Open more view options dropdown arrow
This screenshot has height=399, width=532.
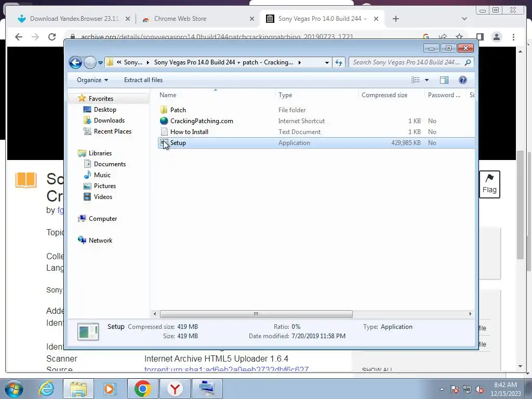pyautogui.click(x=427, y=80)
